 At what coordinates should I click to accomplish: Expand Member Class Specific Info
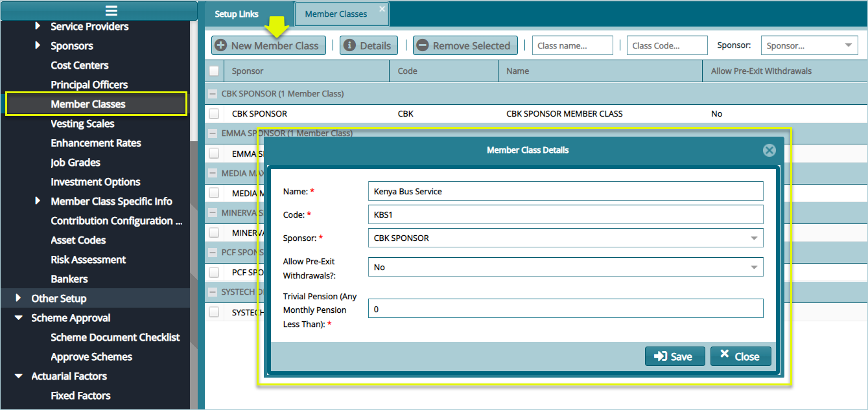tap(37, 201)
